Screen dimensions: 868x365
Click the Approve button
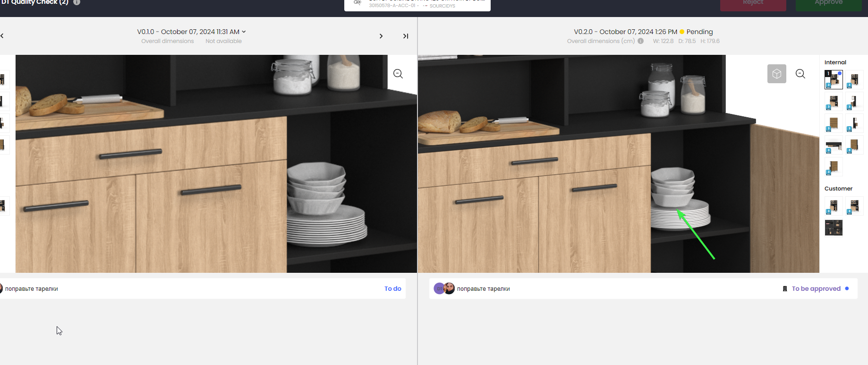point(828,4)
